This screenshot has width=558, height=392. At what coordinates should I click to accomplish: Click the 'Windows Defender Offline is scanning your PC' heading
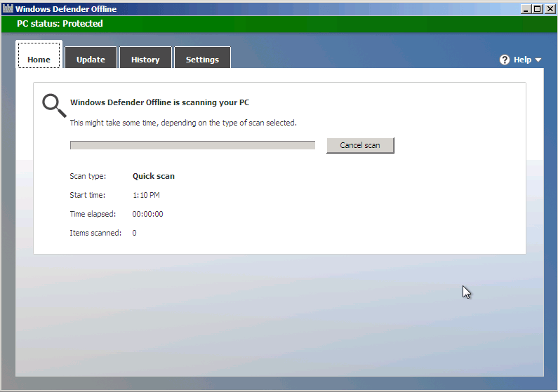pyautogui.click(x=160, y=102)
